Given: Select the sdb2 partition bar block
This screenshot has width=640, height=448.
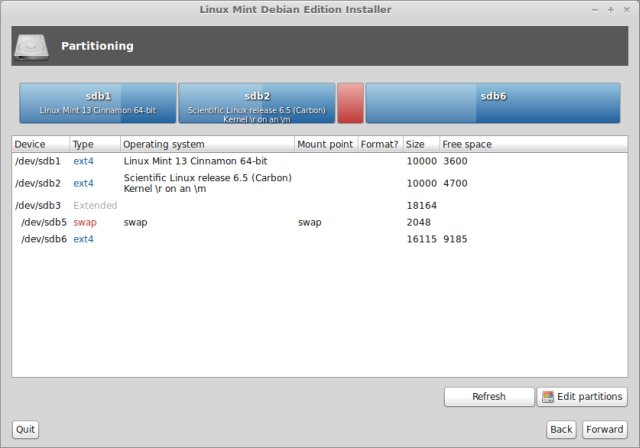Looking at the screenshot, I should pyautogui.click(x=257, y=103).
